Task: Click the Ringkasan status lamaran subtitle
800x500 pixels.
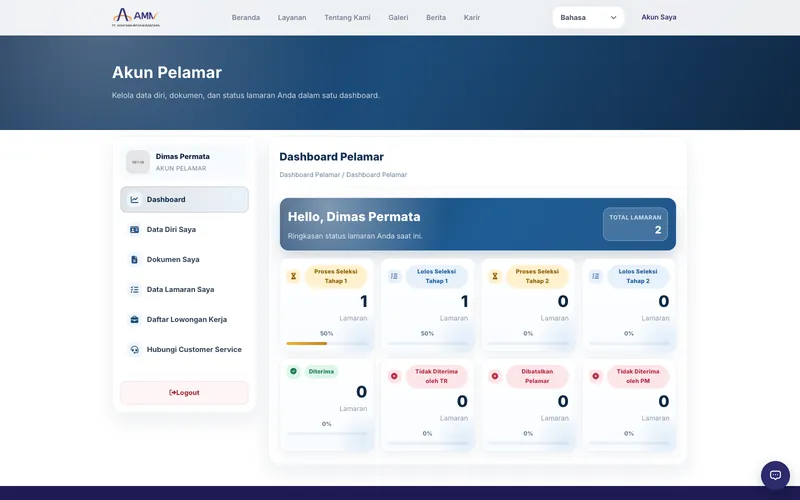Action: coord(355,236)
